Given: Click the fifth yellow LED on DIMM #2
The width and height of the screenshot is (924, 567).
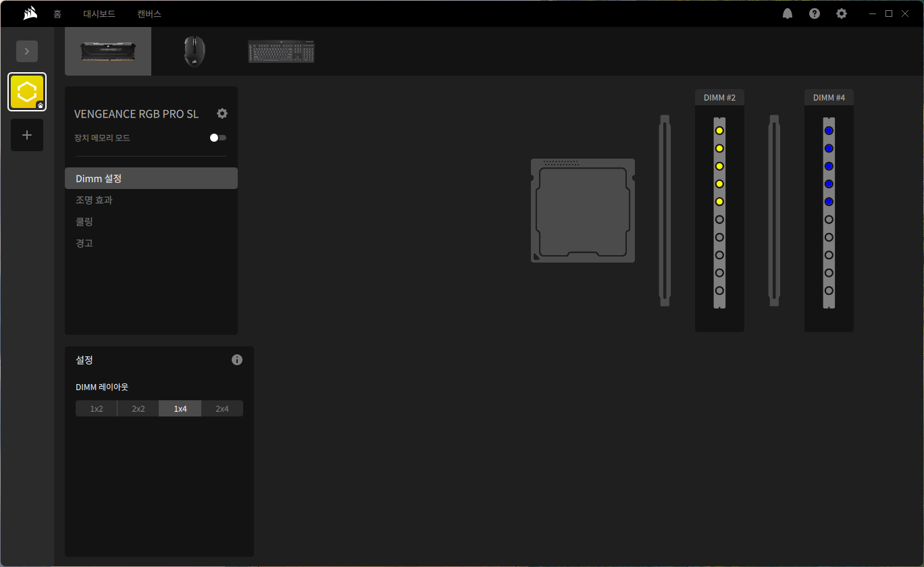Looking at the screenshot, I should click(x=719, y=202).
